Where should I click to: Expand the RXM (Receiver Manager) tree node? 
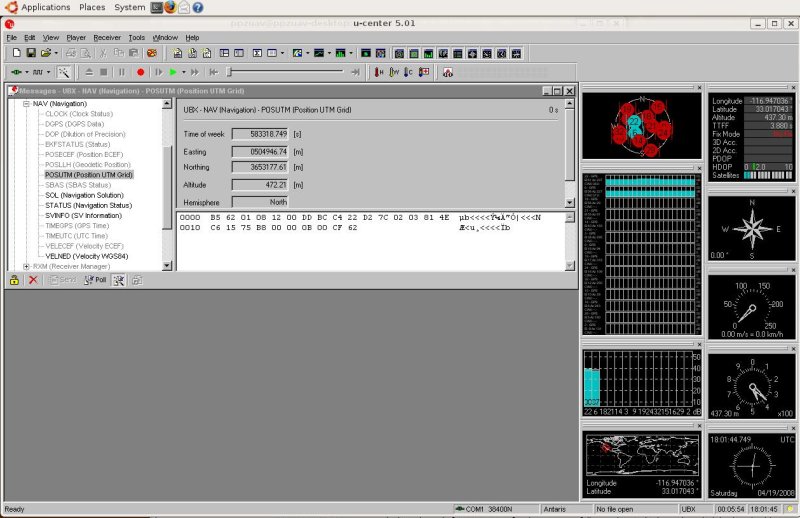point(26,266)
